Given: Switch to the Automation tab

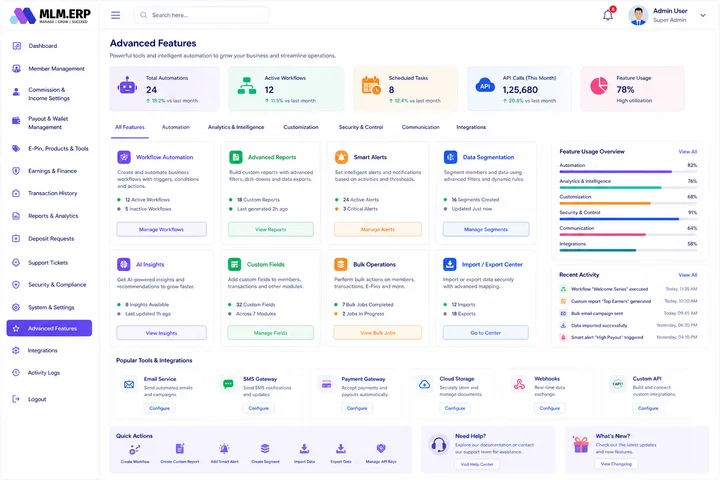Looking at the screenshot, I should [x=175, y=127].
